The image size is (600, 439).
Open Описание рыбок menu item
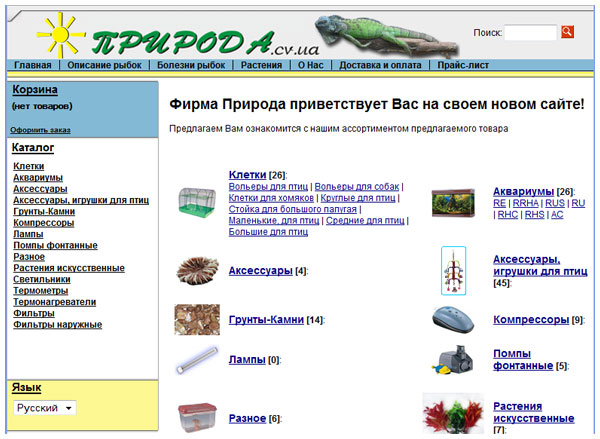tap(104, 65)
